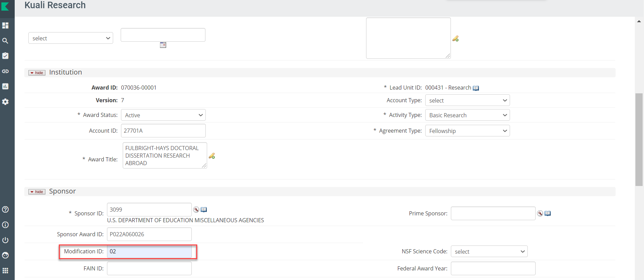The width and height of the screenshot is (644, 280).
Task: Open the reports chart icon in sidebar
Action: [5, 86]
